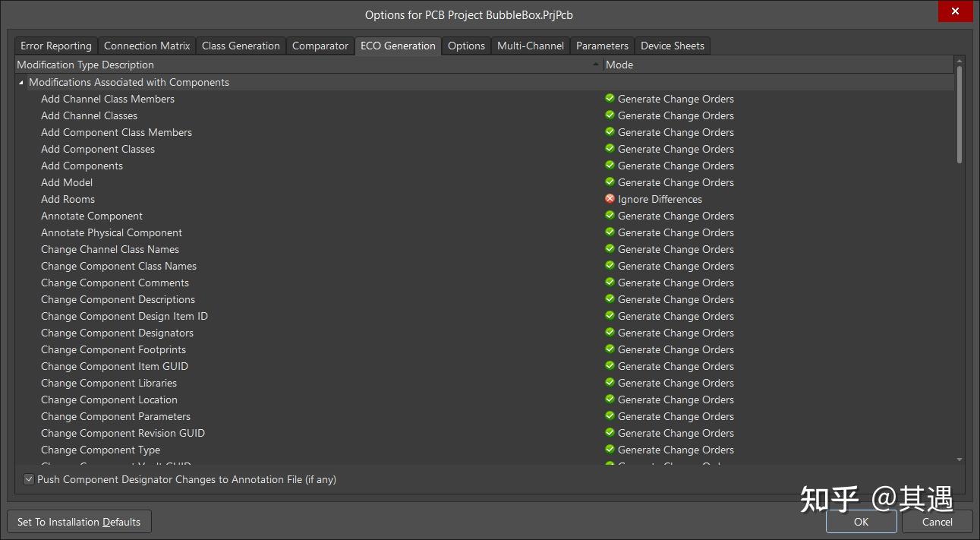Click green check icon for Change Component Libraries
This screenshot has width=980, height=540.
pyautogui.click(x=610, y=382)
